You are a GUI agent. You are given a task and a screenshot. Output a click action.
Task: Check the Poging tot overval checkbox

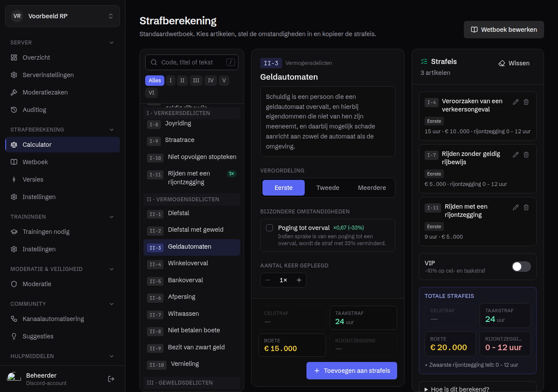(269, 228)
